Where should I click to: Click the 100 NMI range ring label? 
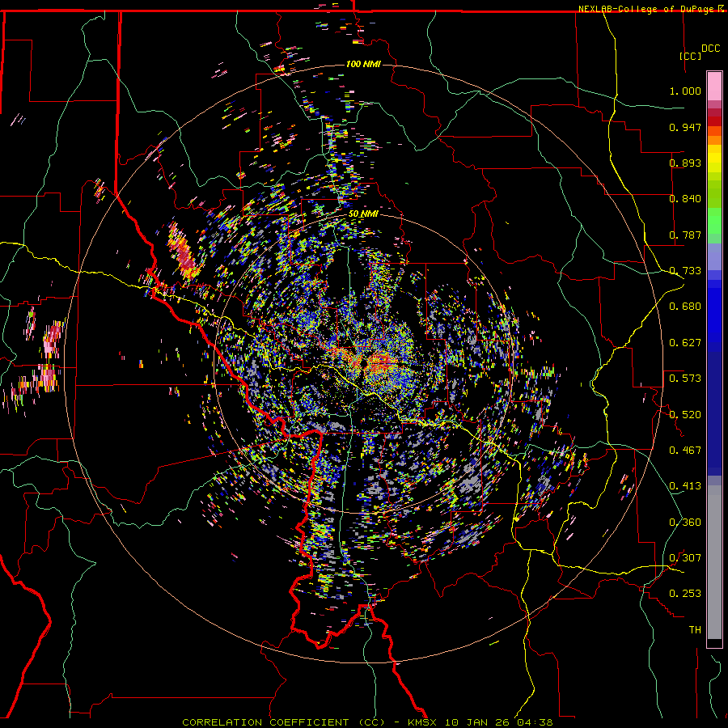coord(363,64)
